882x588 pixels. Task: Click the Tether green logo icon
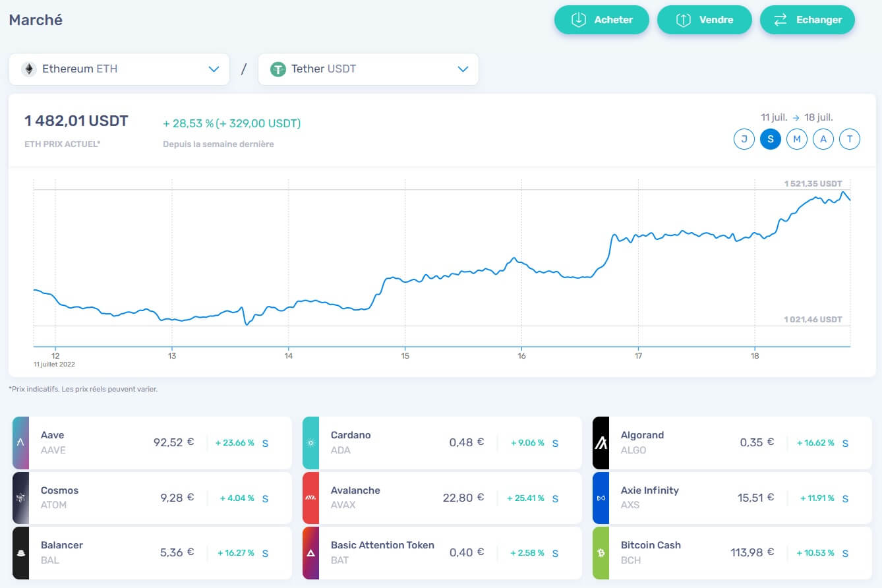(x=278, y=69)
